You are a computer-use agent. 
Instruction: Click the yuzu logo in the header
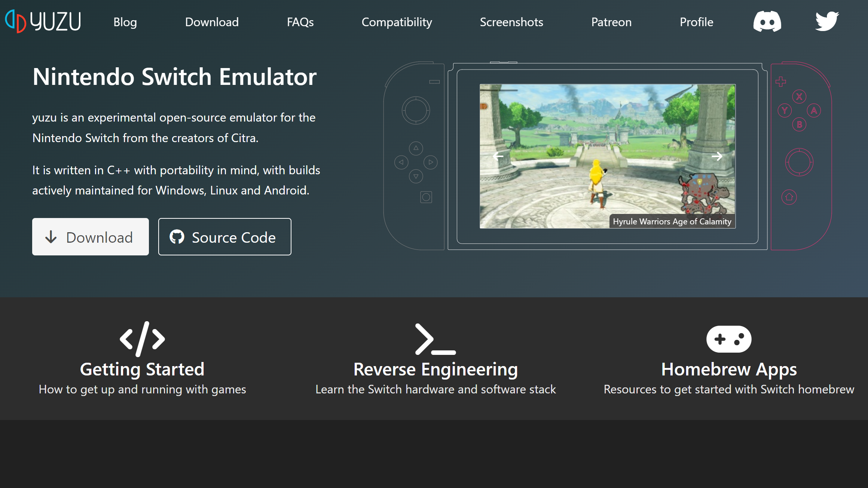[43, 21]
